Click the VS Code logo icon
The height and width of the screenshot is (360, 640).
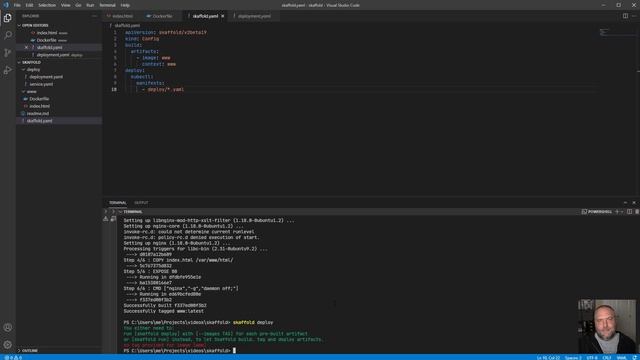point(6,5)
